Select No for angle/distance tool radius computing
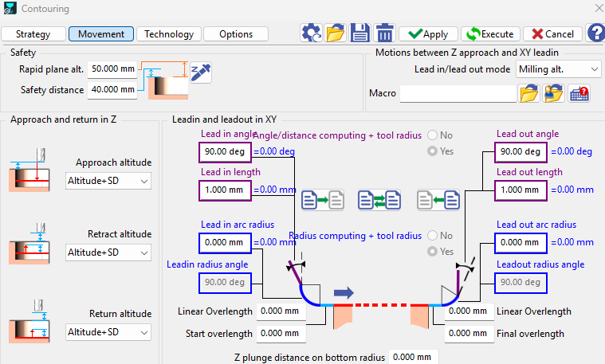Screen dimensions: 605x364 click(434, 135)
